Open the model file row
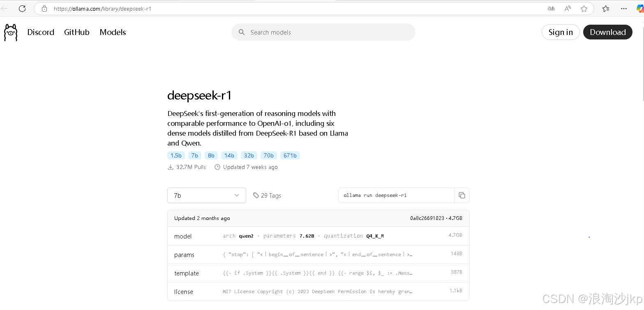This screenshot has height=310, width=644. pos(319,236)
